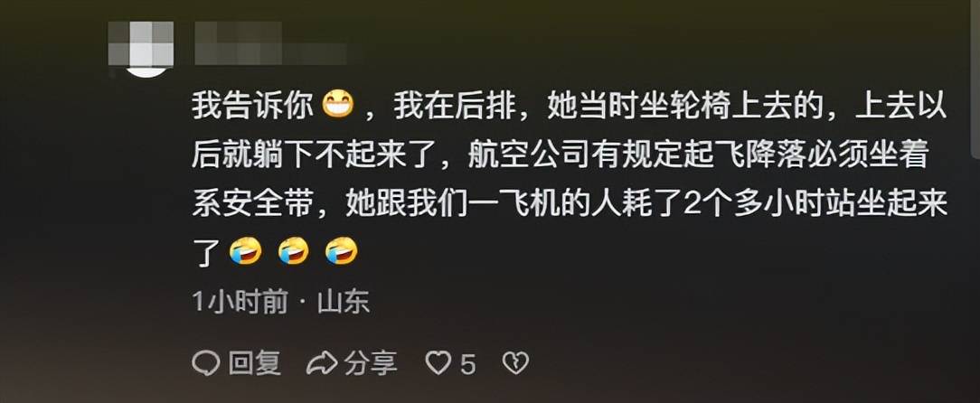
Task: Click the scrollbar at the right edge
Action: 975,78
